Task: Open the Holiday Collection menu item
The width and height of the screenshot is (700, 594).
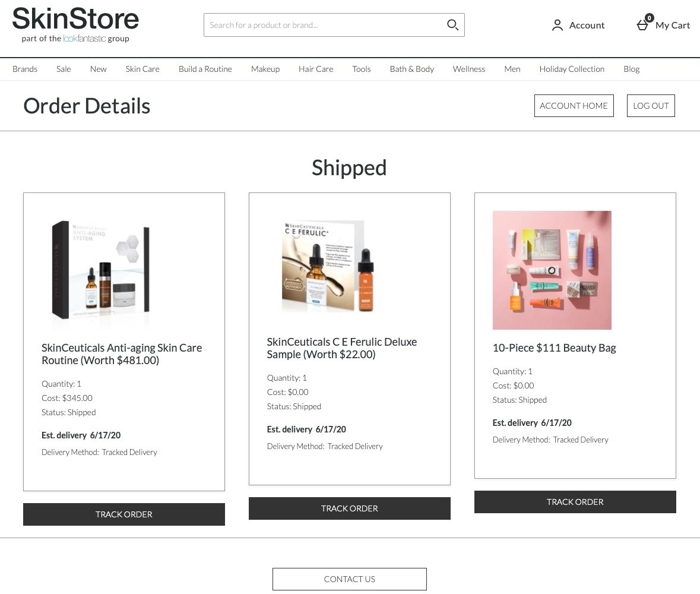Action: 572,69
